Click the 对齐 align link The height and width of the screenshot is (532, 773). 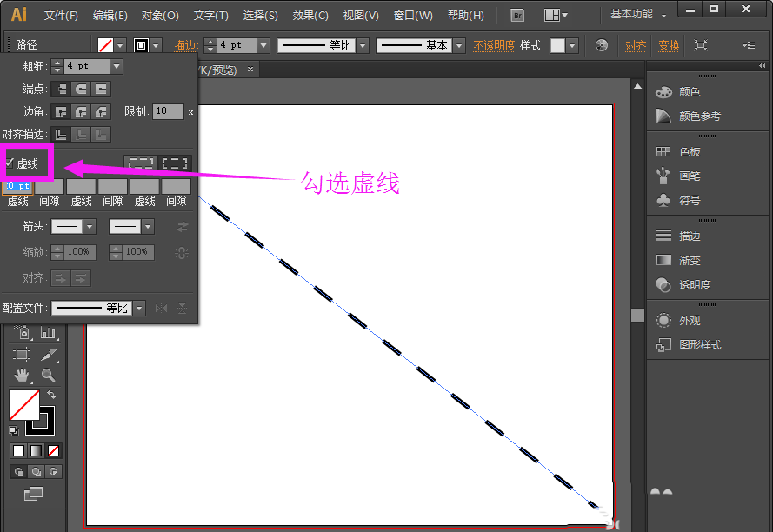[636, 45]
